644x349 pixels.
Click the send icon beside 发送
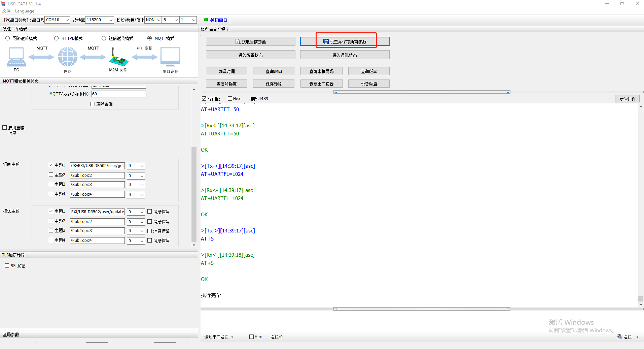tap(619, 337)
